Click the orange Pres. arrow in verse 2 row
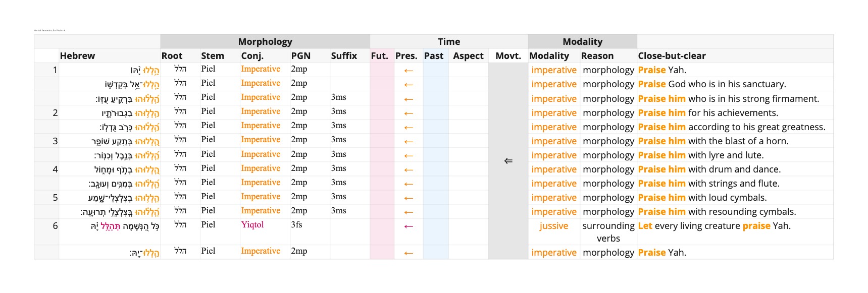The width and height of the screenshot is (868, 293). pyautogui.click(x=409, y=113)
